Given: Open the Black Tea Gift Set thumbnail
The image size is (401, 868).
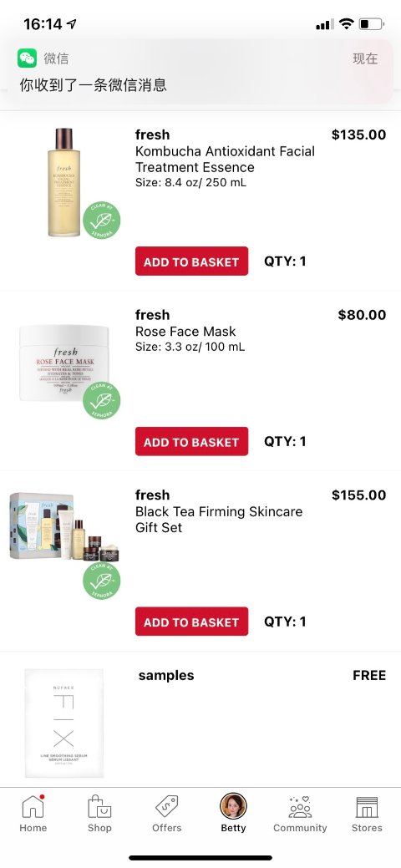Looking at the screenshot, I should coord(64,527).
